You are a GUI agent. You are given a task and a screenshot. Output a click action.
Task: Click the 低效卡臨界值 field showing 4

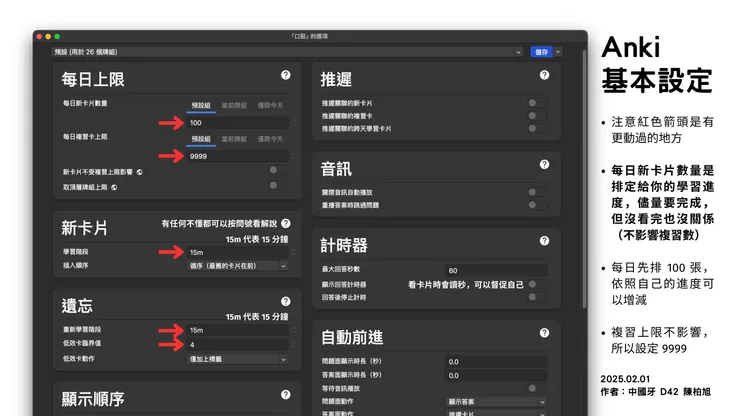pyautogui.click(x=237, y=345)
